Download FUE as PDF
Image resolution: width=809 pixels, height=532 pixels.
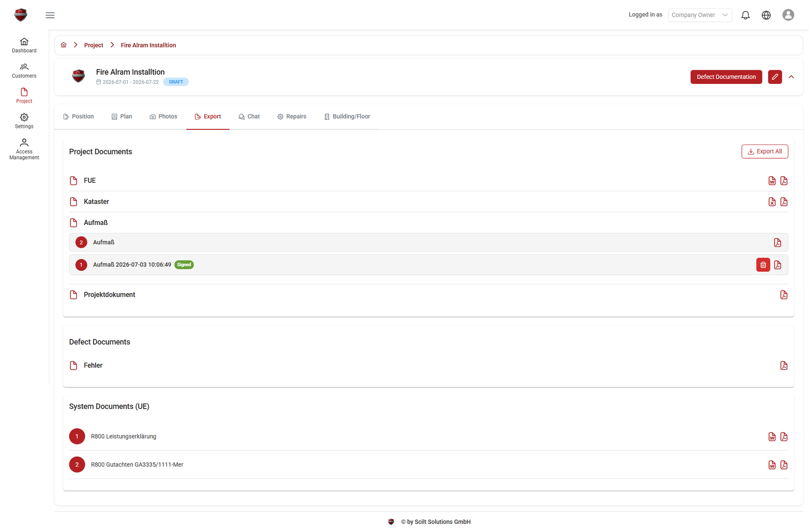coord(784,181)
